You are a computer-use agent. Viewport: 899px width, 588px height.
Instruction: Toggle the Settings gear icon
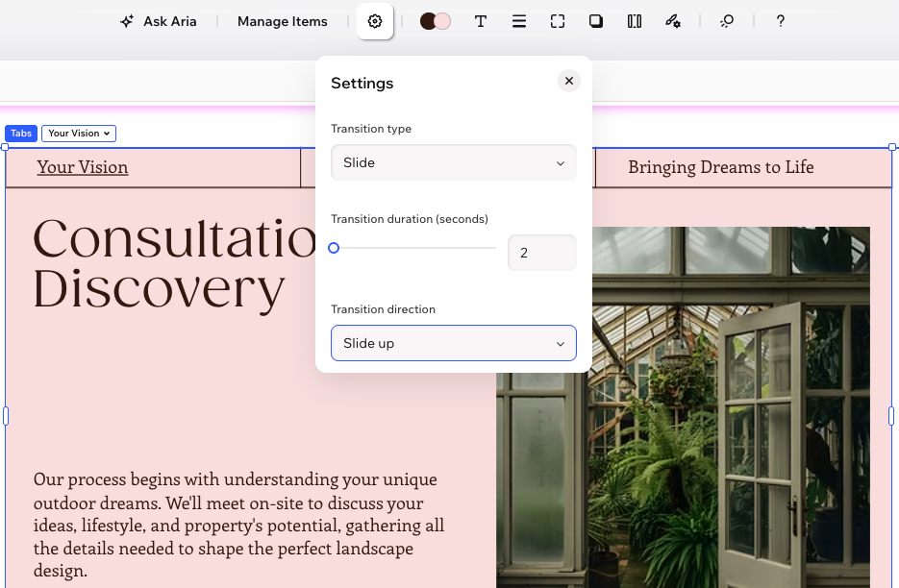(375, 21)
